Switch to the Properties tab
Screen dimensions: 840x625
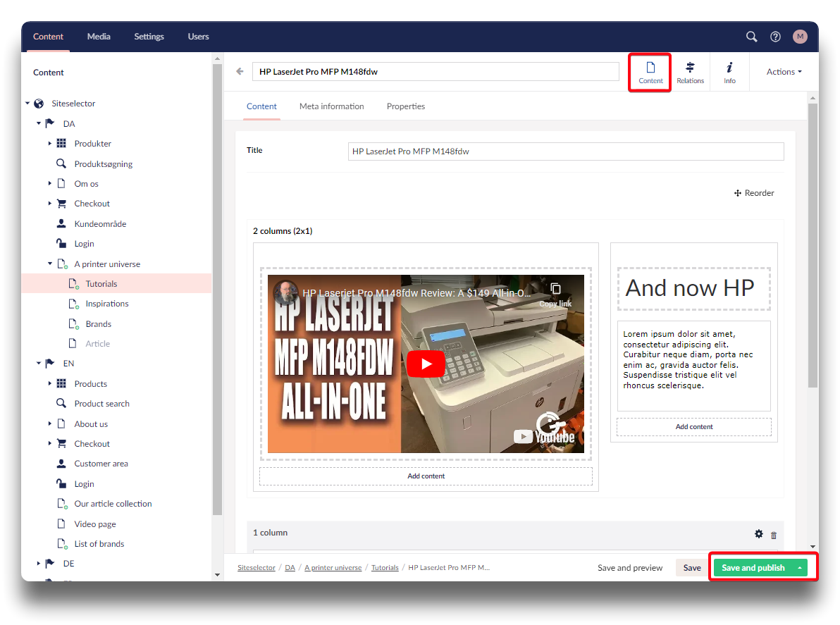coord(405,106)
